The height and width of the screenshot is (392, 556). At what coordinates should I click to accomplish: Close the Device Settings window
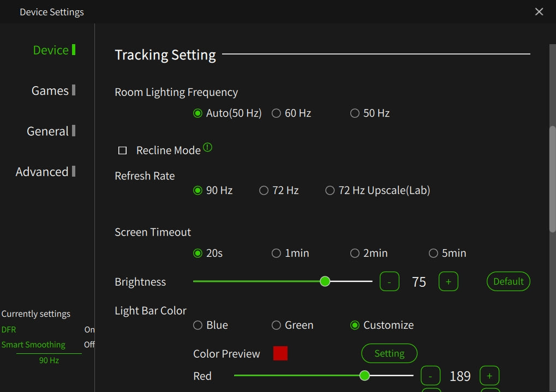pos(539,11)
